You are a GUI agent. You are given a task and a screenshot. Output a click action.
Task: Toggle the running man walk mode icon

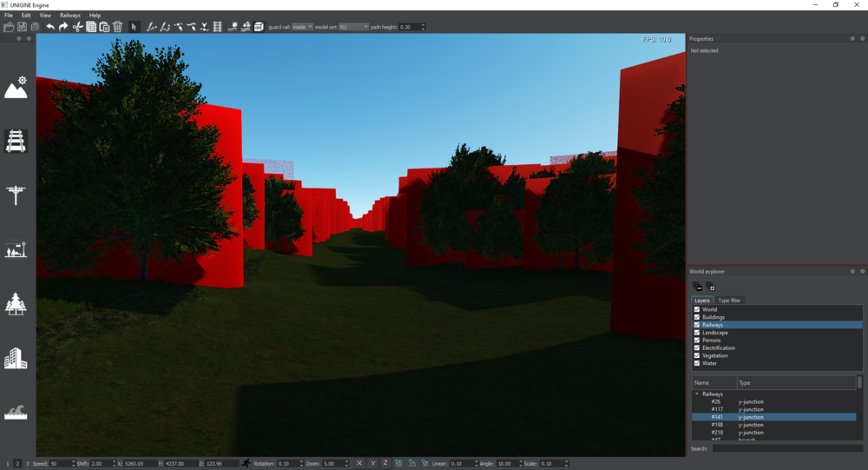coord(246,463)
